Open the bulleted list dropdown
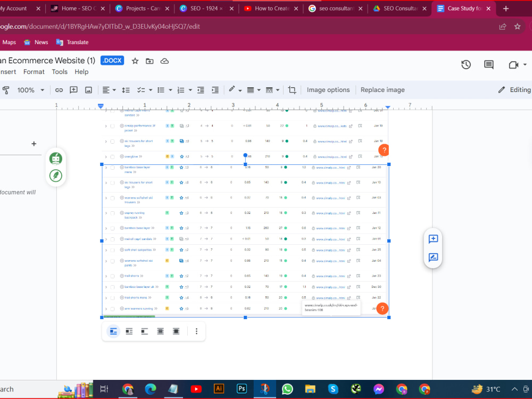This screenshot has width=532, height=399. (170, 90)
